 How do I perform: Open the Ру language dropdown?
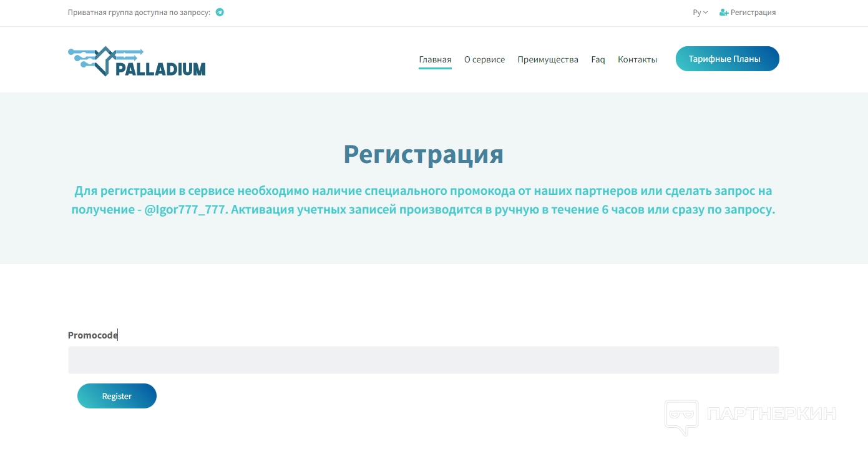click(x=700, y=12)
